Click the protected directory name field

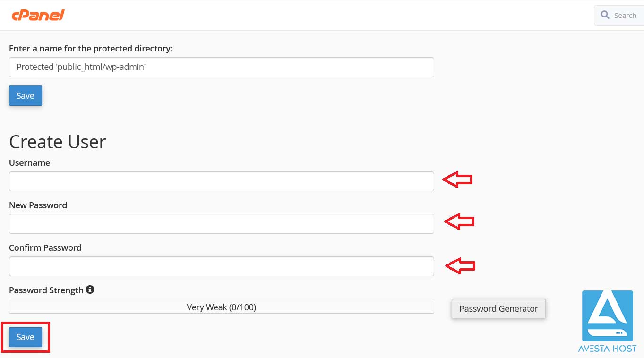point(221,67)
